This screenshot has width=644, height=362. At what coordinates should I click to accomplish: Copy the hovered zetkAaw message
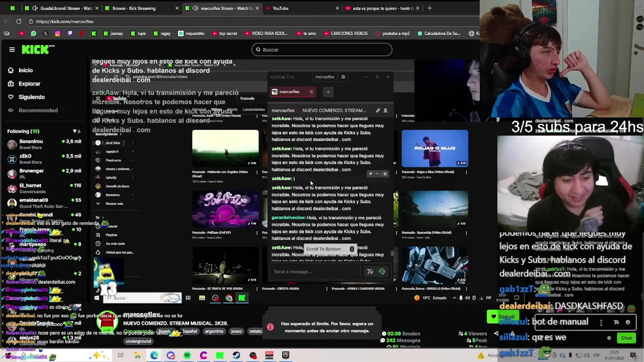tap(385, 174)
